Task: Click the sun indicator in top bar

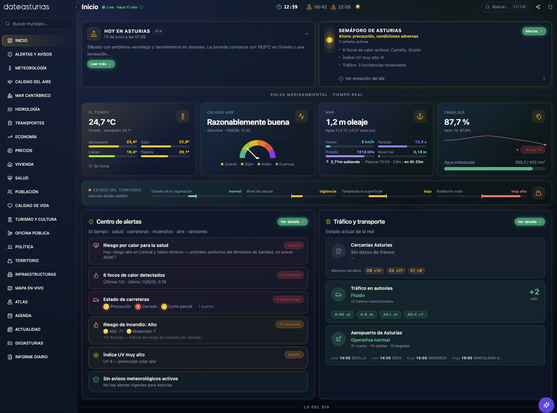Action: click(358, 7)
